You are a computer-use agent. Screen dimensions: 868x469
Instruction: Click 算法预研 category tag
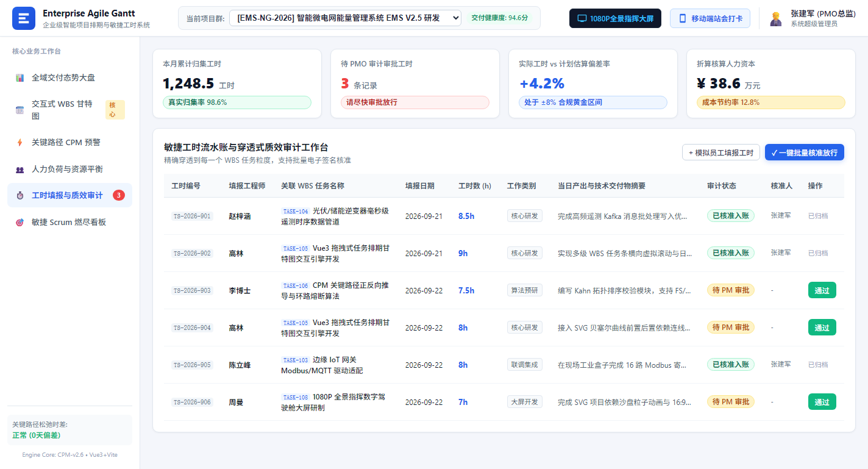(525, 290)
